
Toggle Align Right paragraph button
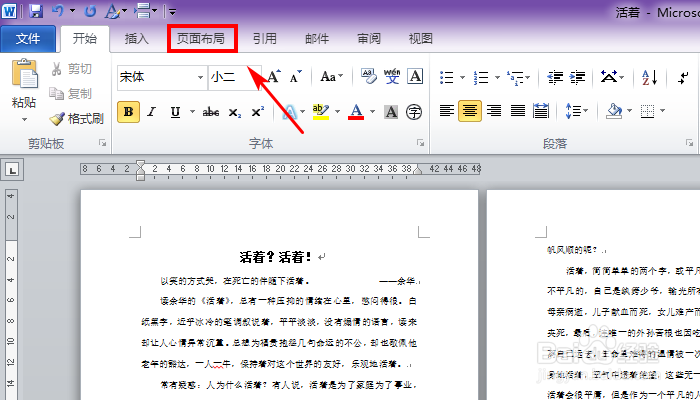pos(494,111)
